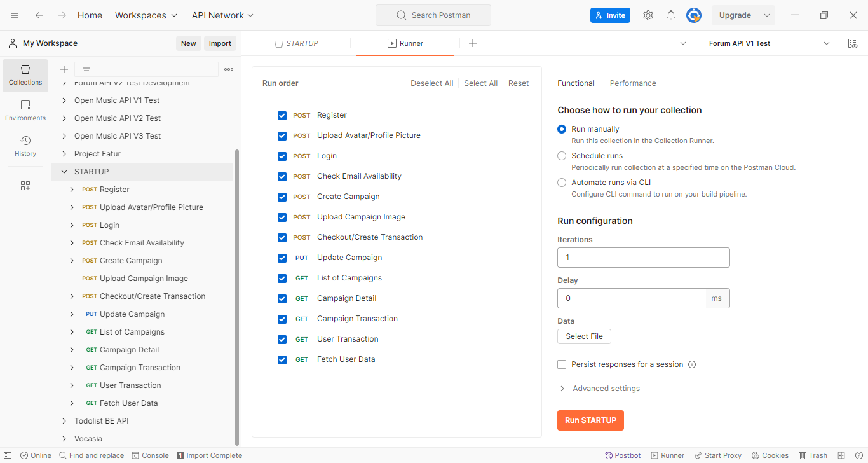
Task: Switch to the Performance tab
Action: coord(633,83)
